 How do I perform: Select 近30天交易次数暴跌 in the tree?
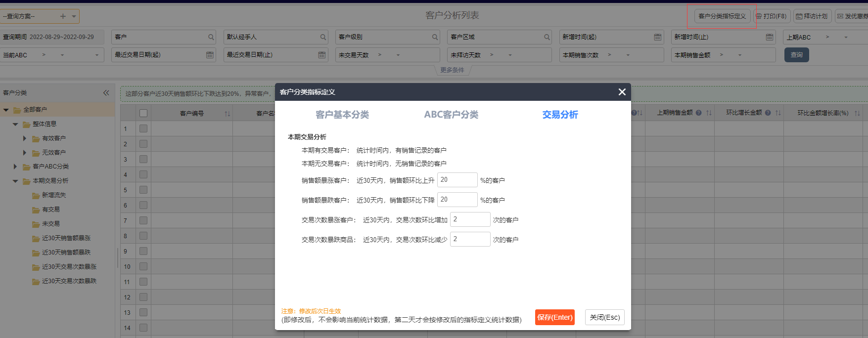(x=69, y=281)
